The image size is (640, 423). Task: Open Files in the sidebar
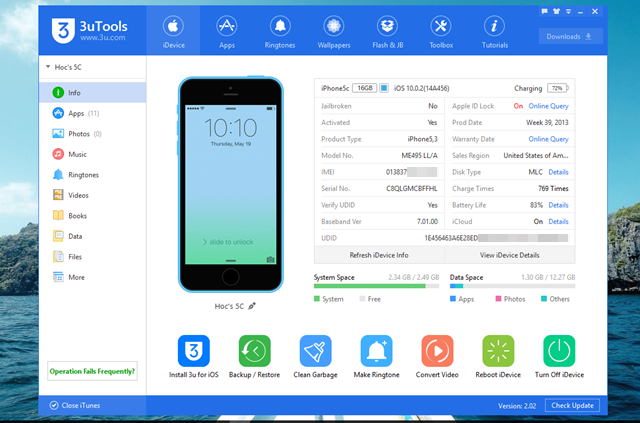point(93,256)
